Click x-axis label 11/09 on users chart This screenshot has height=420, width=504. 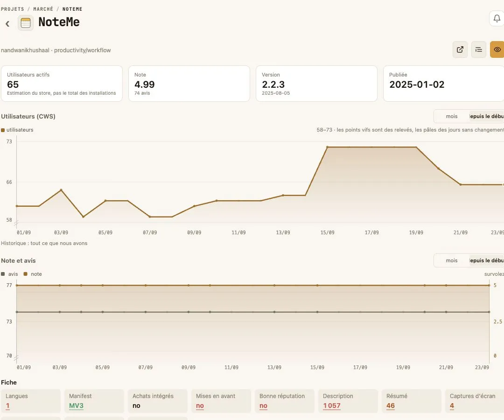238,232
